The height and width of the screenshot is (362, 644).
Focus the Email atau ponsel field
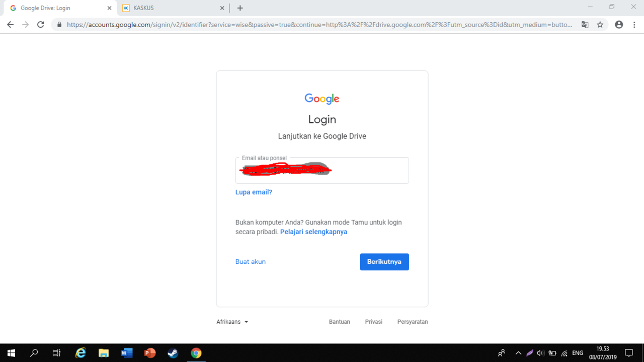pyautogui.click(x=322, y=170)
